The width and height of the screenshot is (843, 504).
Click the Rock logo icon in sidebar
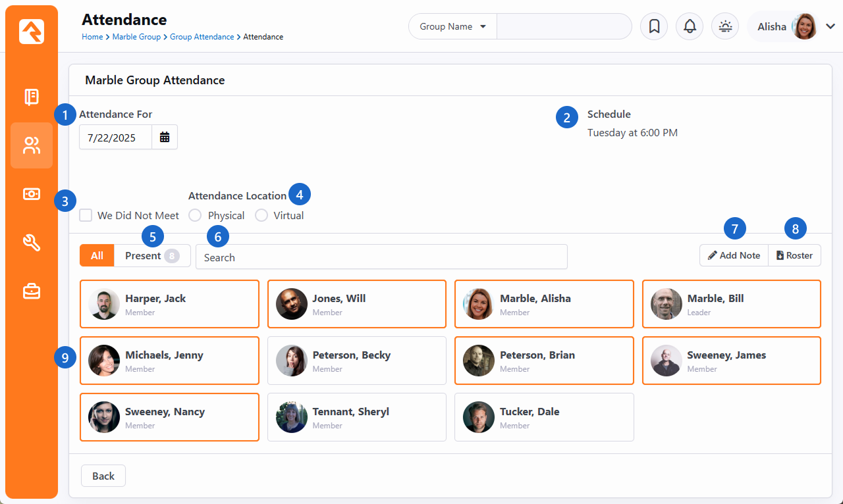coord(32,32)
